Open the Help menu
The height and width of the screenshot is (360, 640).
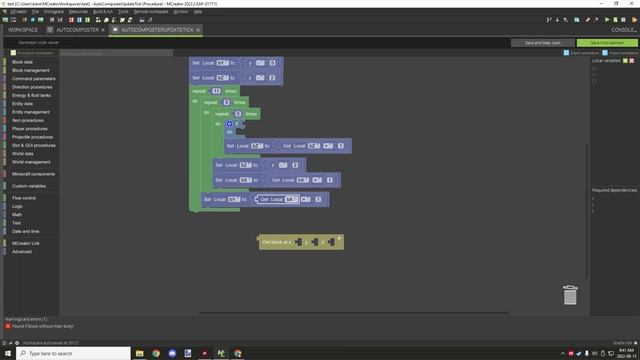[x=198, y=12]
